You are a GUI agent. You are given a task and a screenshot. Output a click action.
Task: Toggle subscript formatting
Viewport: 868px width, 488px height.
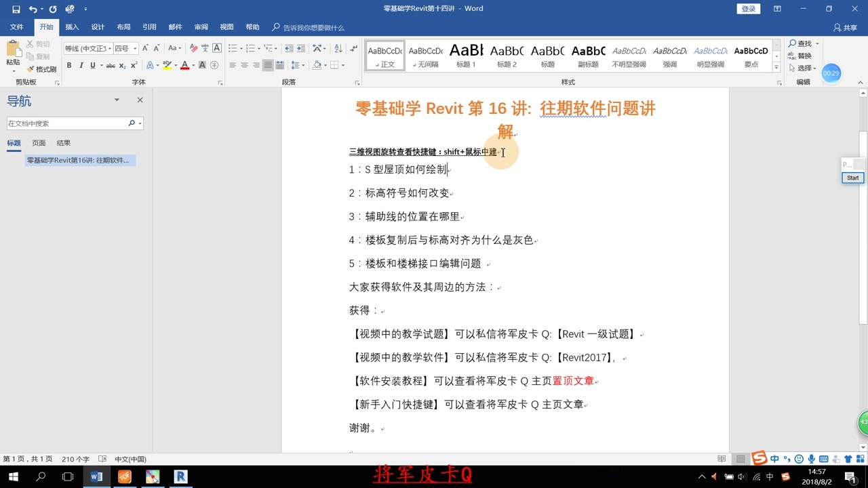(x=122, y=66)
